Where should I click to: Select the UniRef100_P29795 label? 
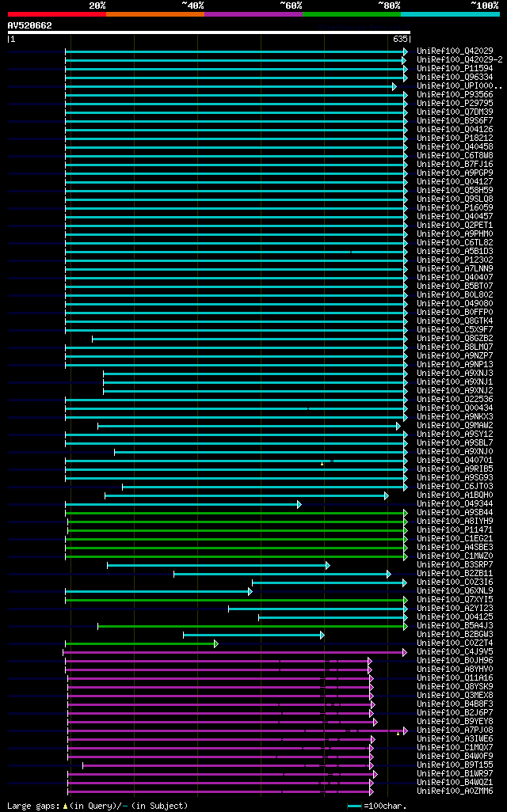coord(456,103)
